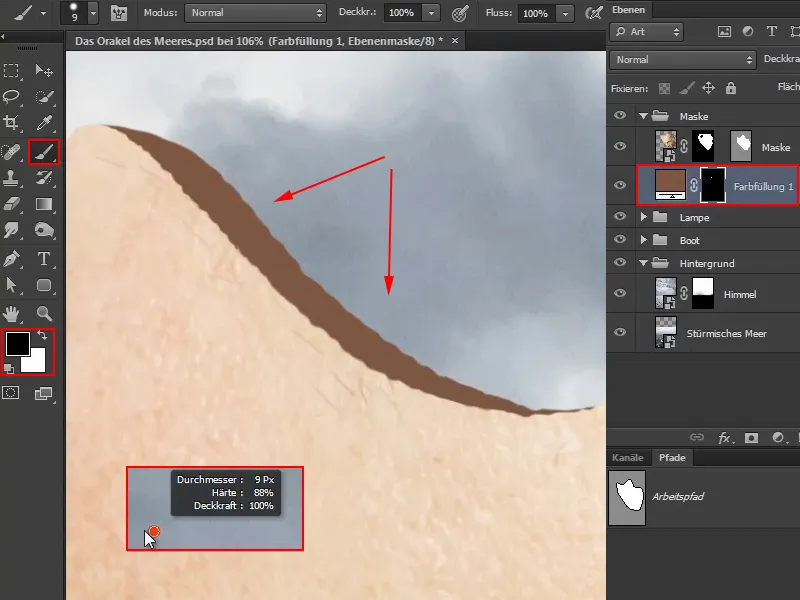
Task: Select the Pen tool
Action: coord(11,259)
